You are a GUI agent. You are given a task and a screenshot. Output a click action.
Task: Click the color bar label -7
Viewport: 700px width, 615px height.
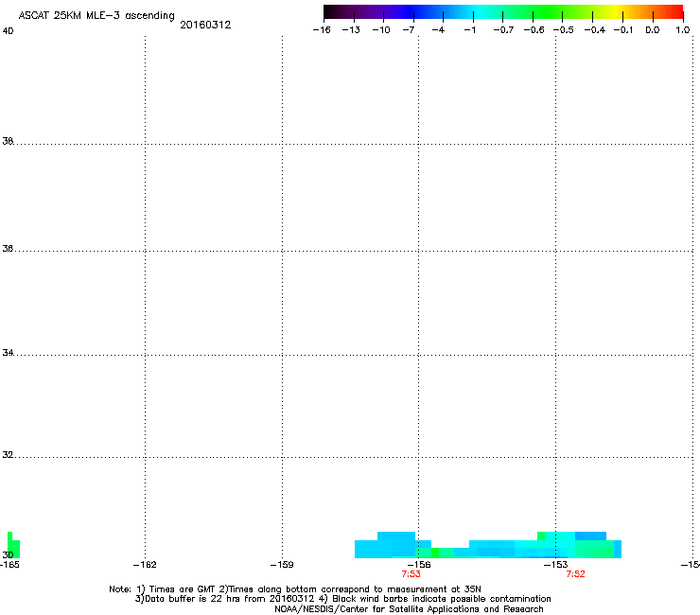(409, 30)
